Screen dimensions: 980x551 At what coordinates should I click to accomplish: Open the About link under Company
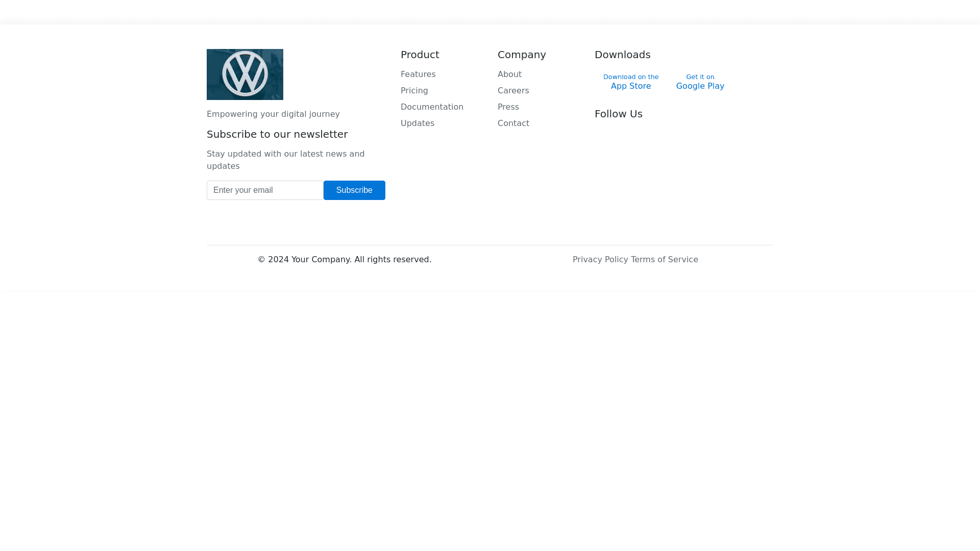[509, 74]
